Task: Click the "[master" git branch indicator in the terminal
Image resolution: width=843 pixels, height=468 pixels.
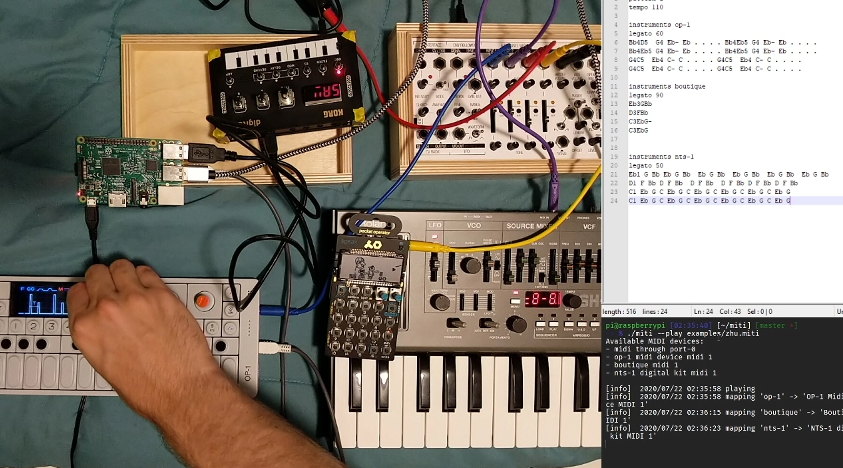Action: (772, 325)
